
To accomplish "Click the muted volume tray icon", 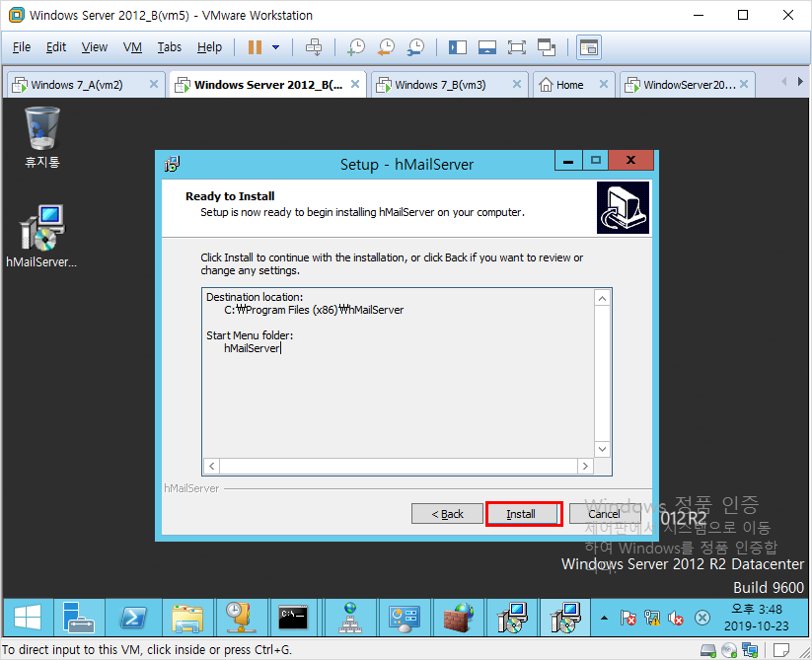I will click(x=676, y=618).
